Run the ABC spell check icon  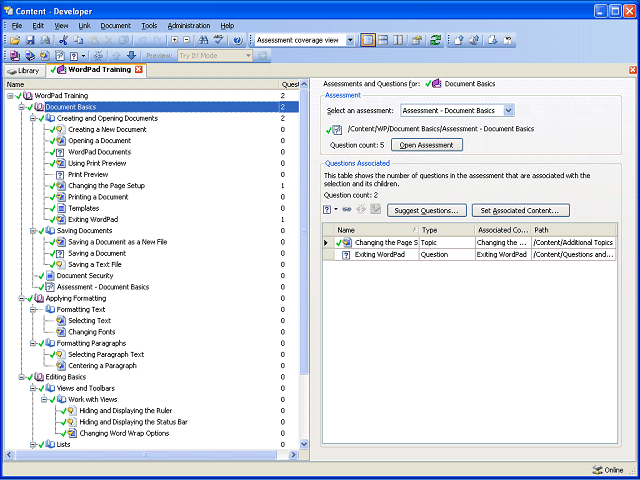[x=219, y=40]
